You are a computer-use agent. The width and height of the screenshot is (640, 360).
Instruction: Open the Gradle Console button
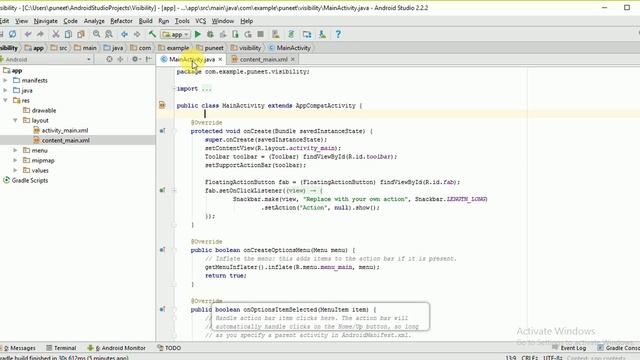(618, 348)
